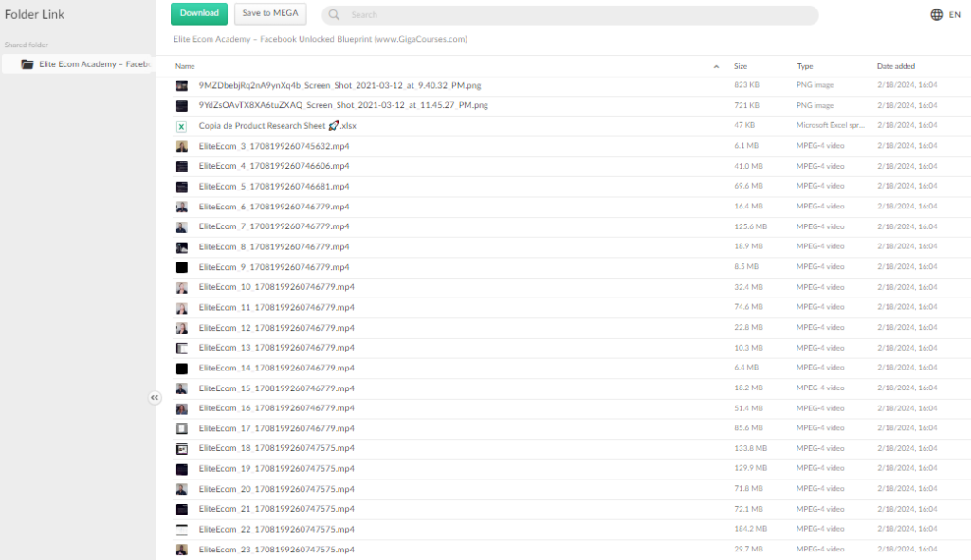Image resolution: width=971 pixels, height=560 pixels.
Task: Click thumbnail of EliteEcom_3 video
Action: [x=181, y=146]
